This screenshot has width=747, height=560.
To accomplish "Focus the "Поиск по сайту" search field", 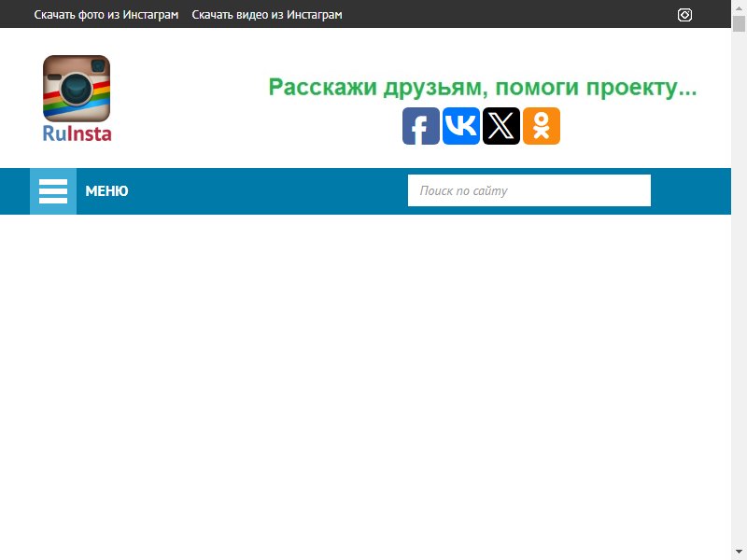I will tap(529, 190).
